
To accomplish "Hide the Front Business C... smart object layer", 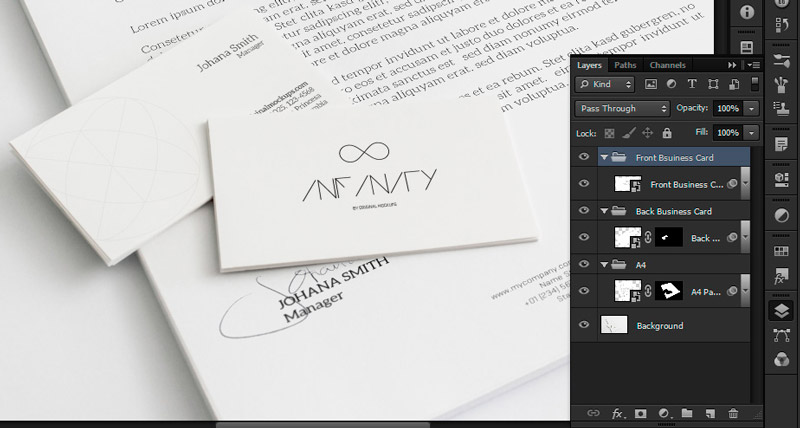I will (x=584, y=184).
